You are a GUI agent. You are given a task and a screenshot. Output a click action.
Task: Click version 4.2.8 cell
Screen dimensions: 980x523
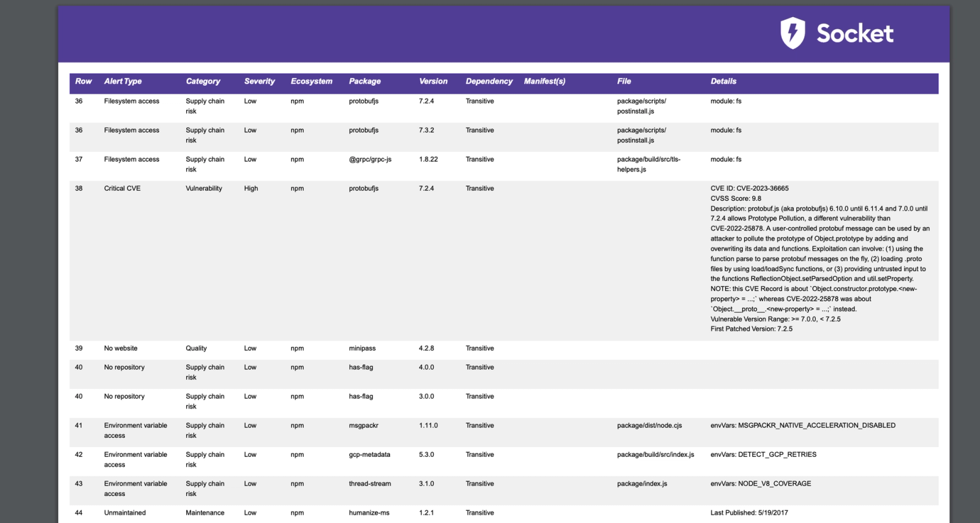[x=426, y=348]
